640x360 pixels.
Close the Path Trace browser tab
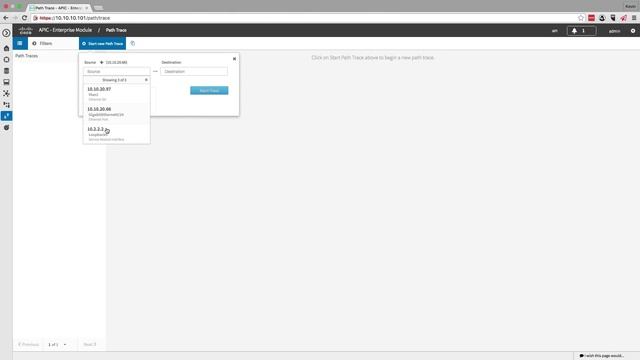pyautogui.click(x=87, y=8)
